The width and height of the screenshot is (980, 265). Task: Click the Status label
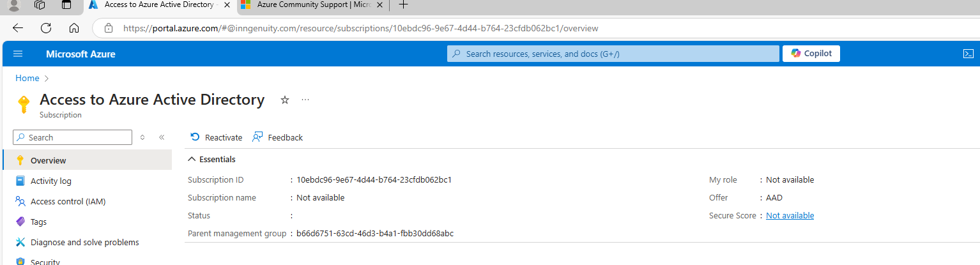tap(199, 215)
